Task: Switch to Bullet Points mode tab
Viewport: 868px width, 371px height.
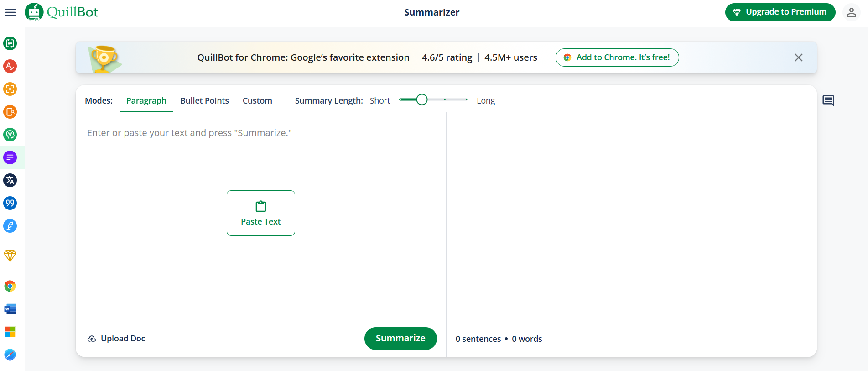Action: [204, 101]
